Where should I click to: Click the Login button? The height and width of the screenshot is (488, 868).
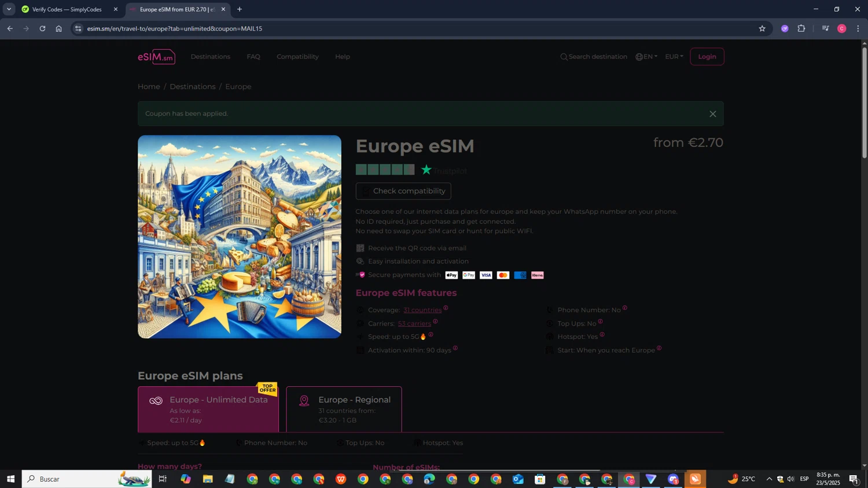(x=707, y=57)
